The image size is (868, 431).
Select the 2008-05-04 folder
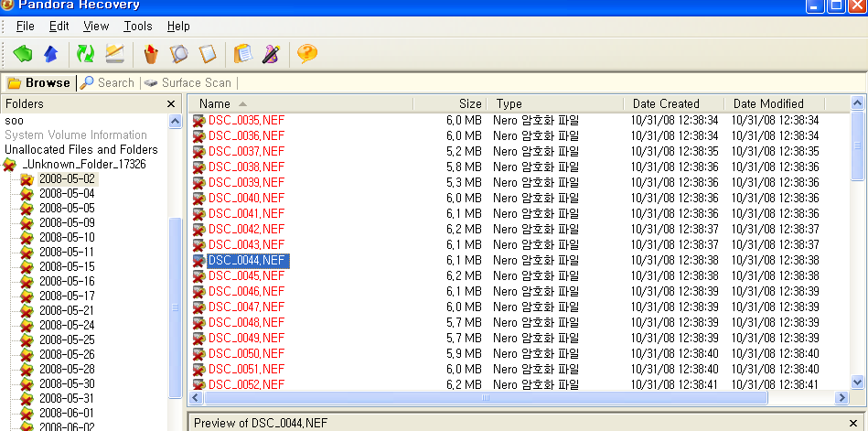tap(67, 194)
